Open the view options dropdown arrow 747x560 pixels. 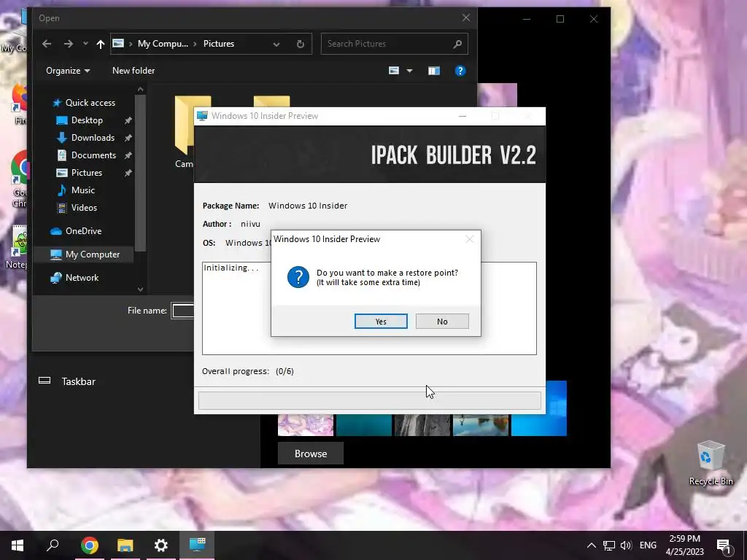point(409,71)
